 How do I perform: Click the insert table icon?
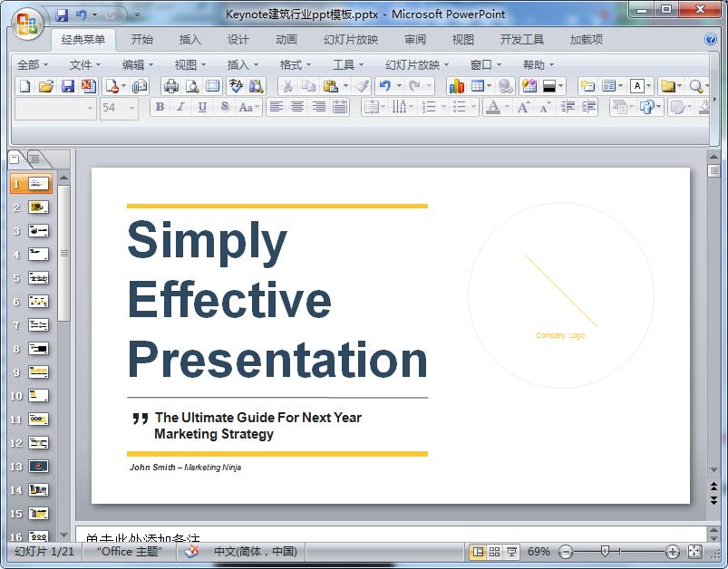click(477, 86)
